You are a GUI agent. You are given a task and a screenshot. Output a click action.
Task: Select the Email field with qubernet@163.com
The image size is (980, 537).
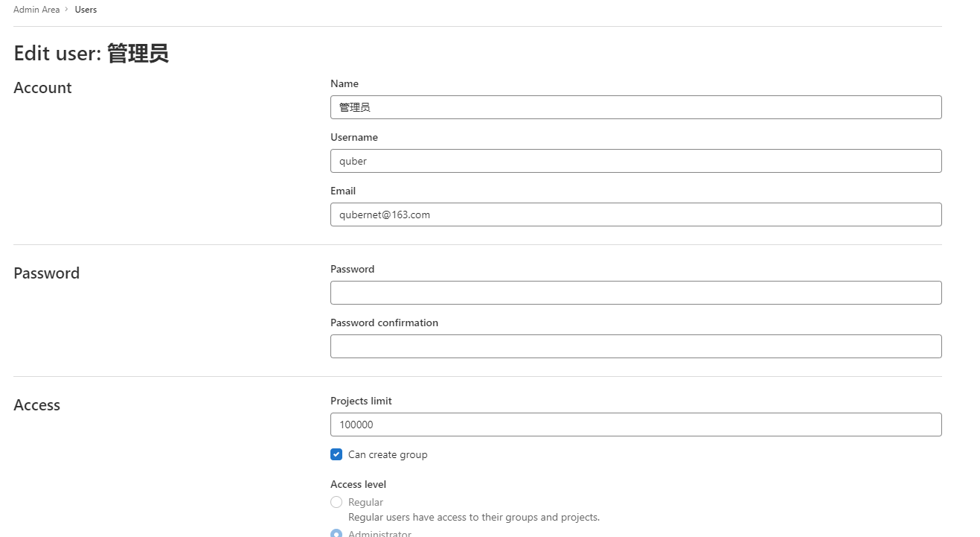(x=635, y=215)
